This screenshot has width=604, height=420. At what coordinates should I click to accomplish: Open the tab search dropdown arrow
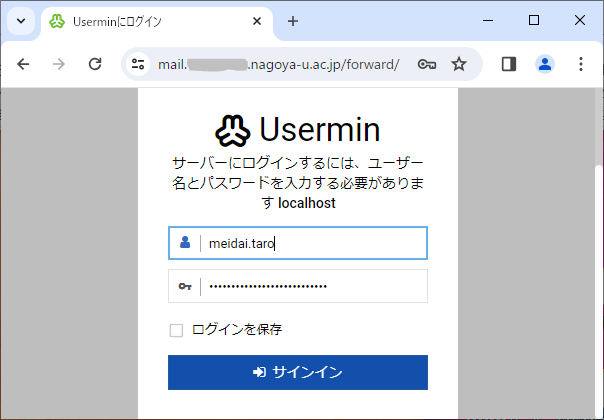[x=21, y=21]
